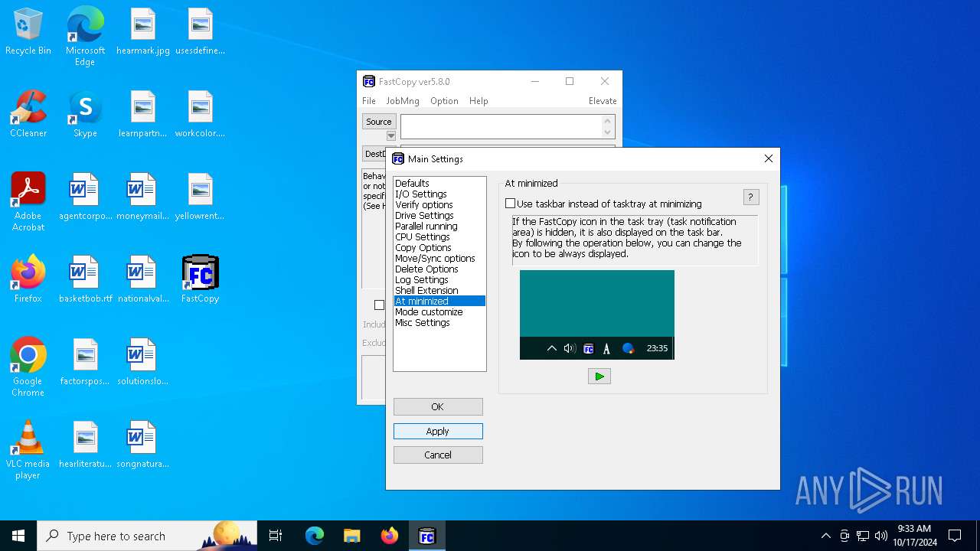The height and width of the screenshot is (551, 980).
Task: Click the OK button in Main Settings
Action: 438,406
